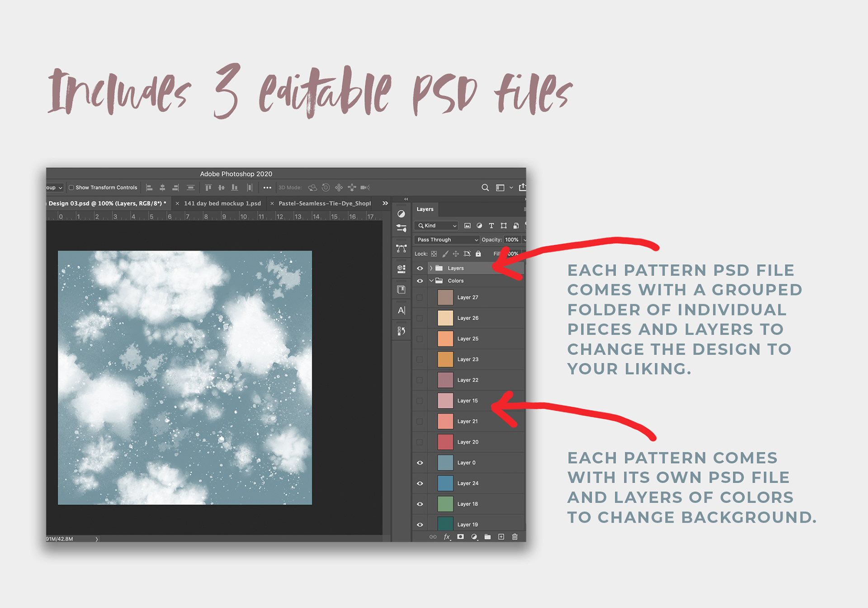This screenshot has height=608, width=868.
Task: Click Align vertical centers icon
Action: [x=221, y=188]
